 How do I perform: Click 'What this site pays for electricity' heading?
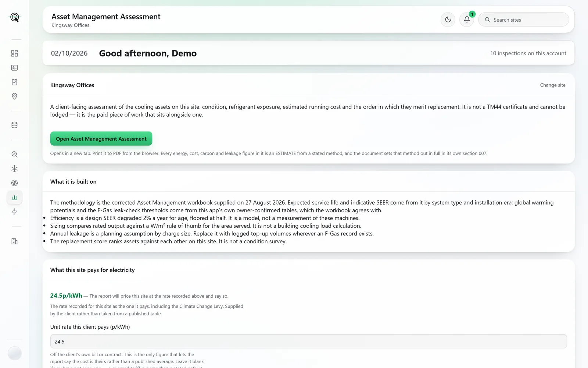(92, 270)
